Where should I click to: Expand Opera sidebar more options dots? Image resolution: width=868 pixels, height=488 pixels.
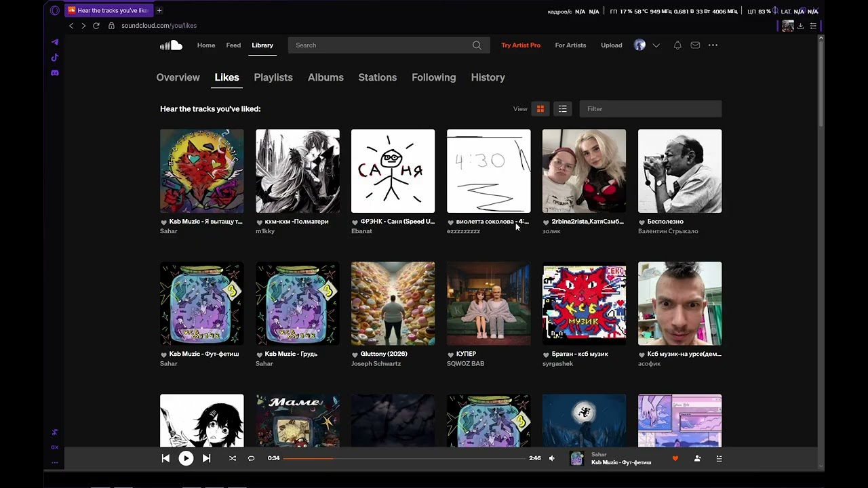pyautogui.click(x=55, y=463)
